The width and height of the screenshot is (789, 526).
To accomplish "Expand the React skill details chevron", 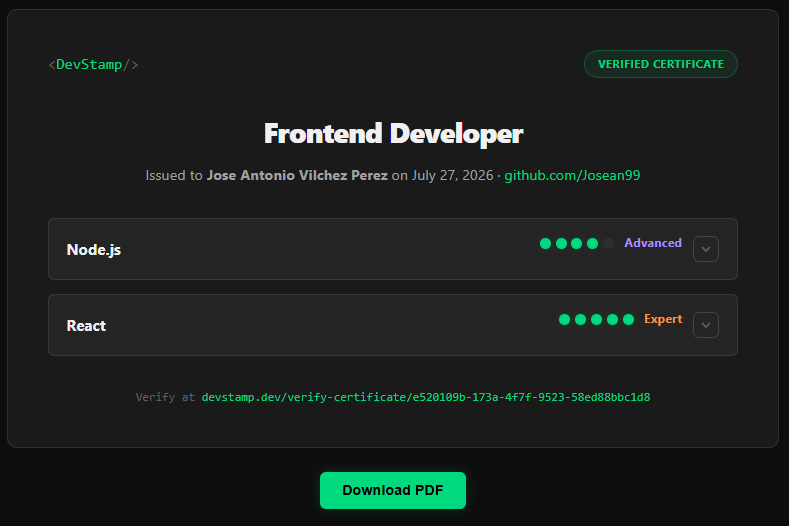I will (x=705, y=325).
